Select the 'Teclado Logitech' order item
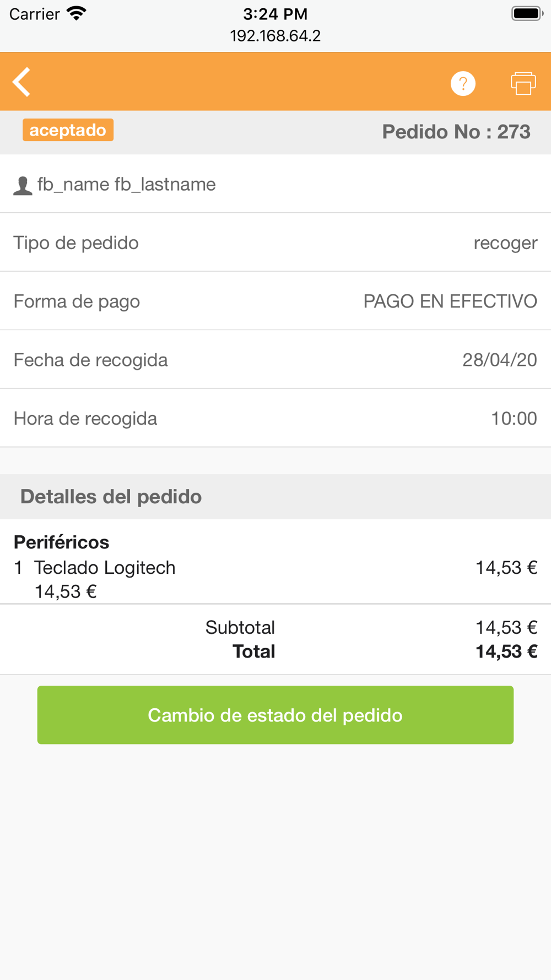The width and height of the screenshot is (551, 980). 105,568
